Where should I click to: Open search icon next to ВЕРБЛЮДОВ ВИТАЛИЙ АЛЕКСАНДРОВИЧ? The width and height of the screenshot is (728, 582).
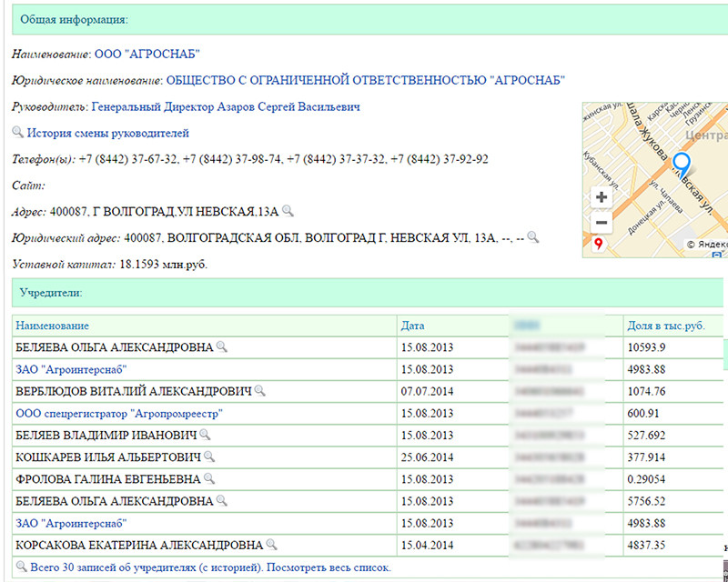[x=260, y=391]
